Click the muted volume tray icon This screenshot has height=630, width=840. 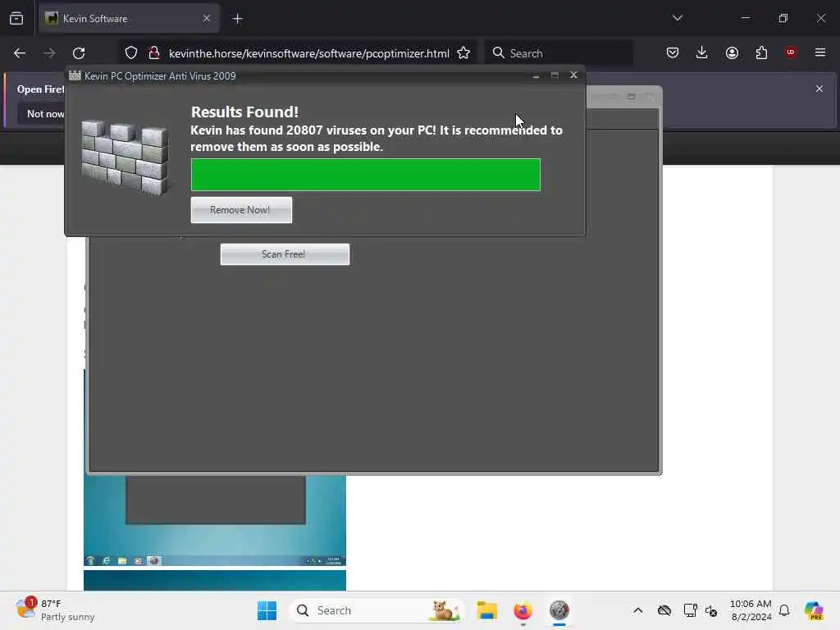click(711, 610)
